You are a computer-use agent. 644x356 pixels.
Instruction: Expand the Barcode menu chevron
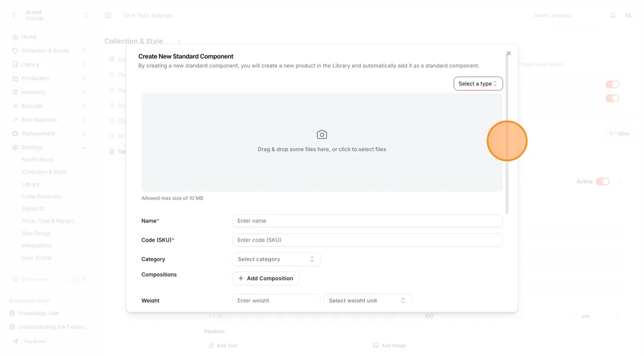84,106
